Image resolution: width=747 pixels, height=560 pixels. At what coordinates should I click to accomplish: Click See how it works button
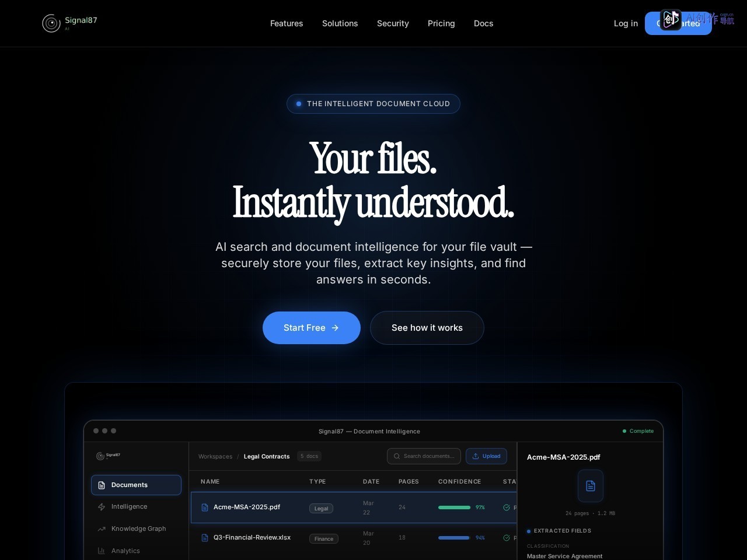pyautogui.click(x=427, y=328)
